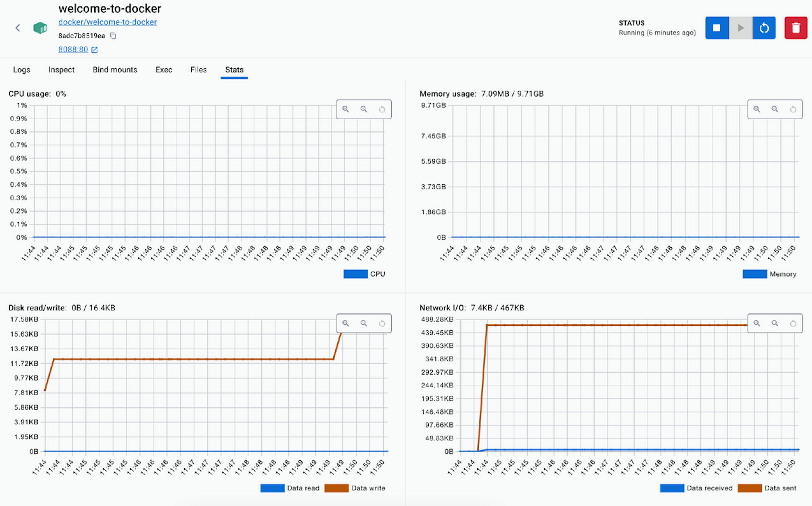The height and width of the screenshot is (506, 812).
Task: Delete the container with trash button
Action: [796, 28]
